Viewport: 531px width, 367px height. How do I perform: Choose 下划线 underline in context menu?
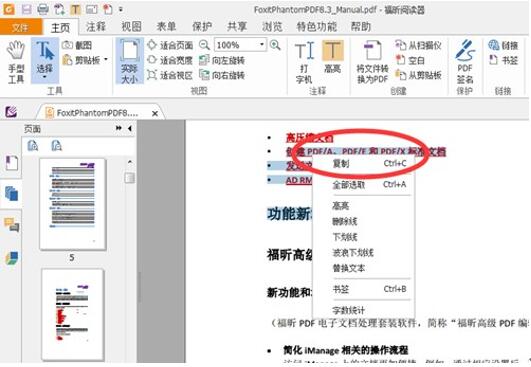(x=363, y=237)
